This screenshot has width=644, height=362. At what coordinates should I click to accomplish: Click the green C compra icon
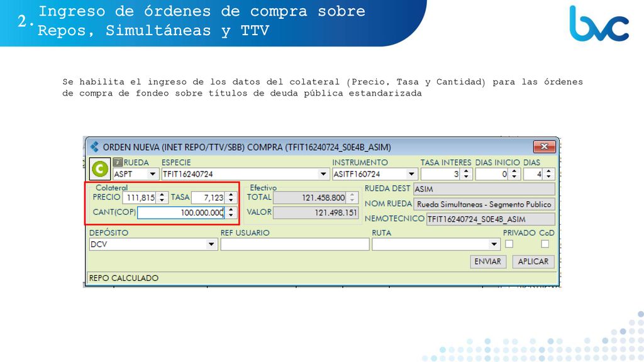point(100,168)
